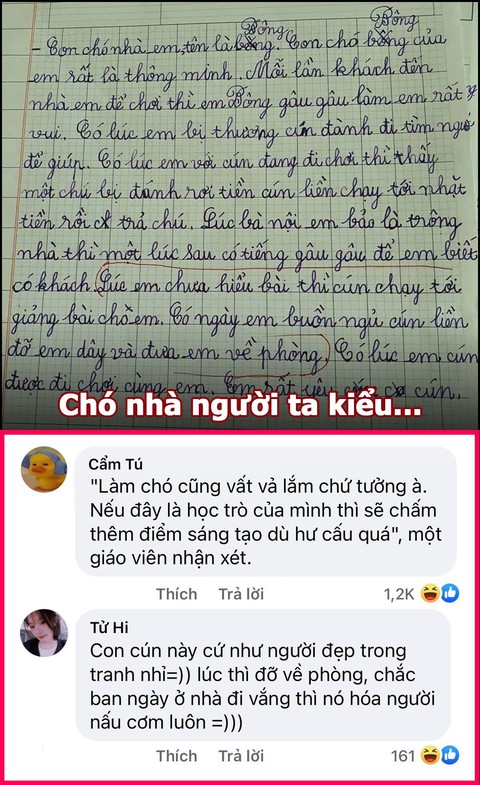Open the 161 reactions count
The width and height of the screenshot is (480, 785).
403,755
